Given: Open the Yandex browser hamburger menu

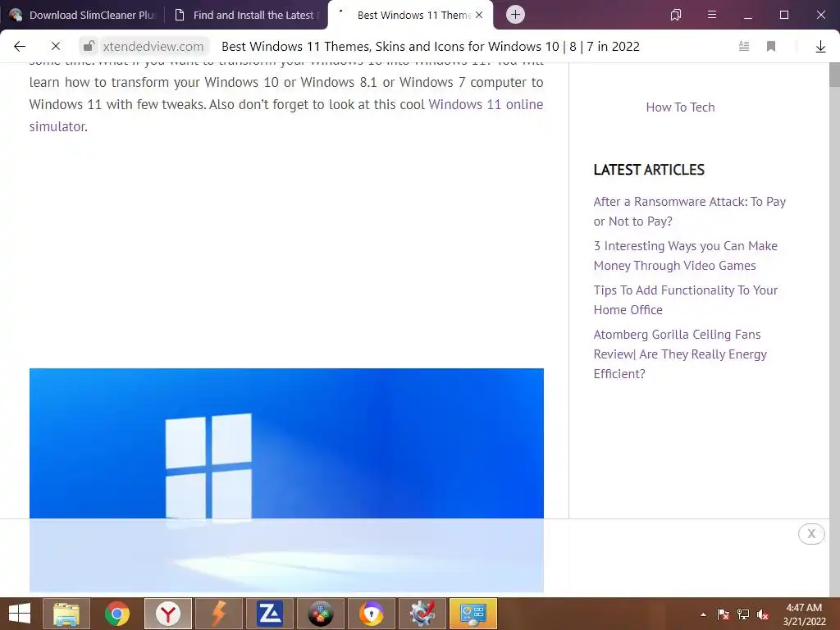Looking at the screenshot, I should tap(712, 15).
